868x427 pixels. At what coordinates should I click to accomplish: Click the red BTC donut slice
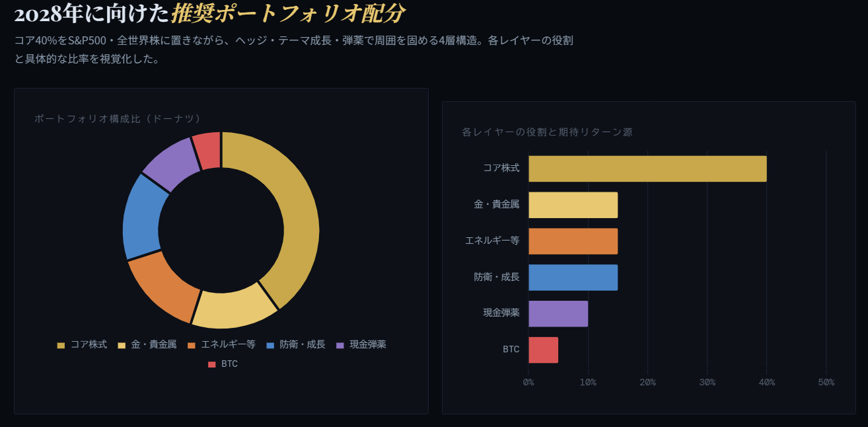pos(207,151)
